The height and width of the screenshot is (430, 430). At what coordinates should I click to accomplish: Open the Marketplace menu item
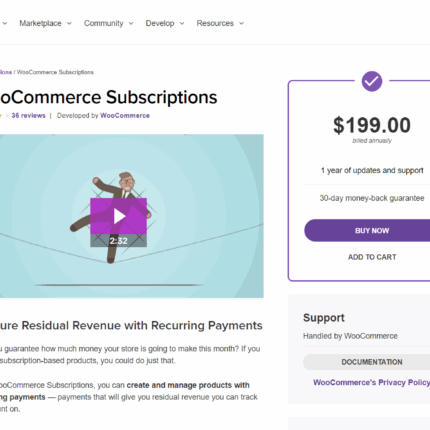coord(40,23)
